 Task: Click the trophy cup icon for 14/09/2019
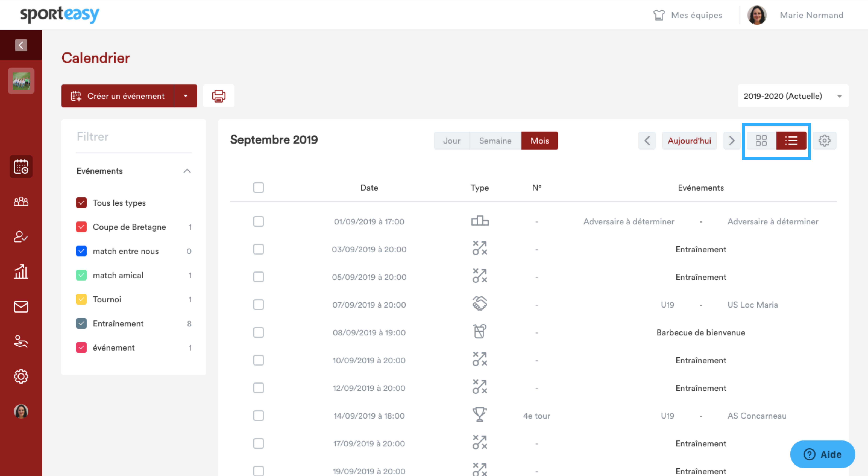[x=480, y=415]
